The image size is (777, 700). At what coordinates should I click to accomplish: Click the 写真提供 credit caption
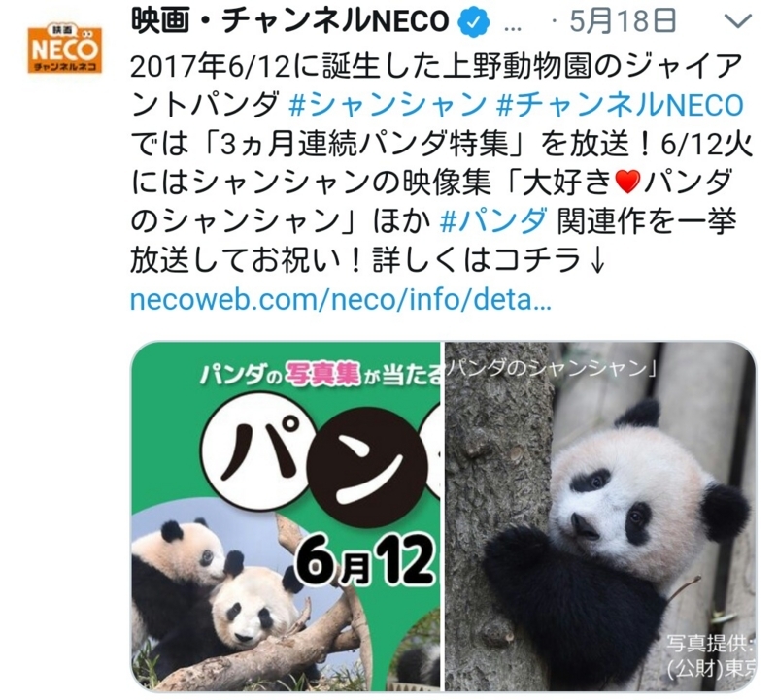point(711,656)
